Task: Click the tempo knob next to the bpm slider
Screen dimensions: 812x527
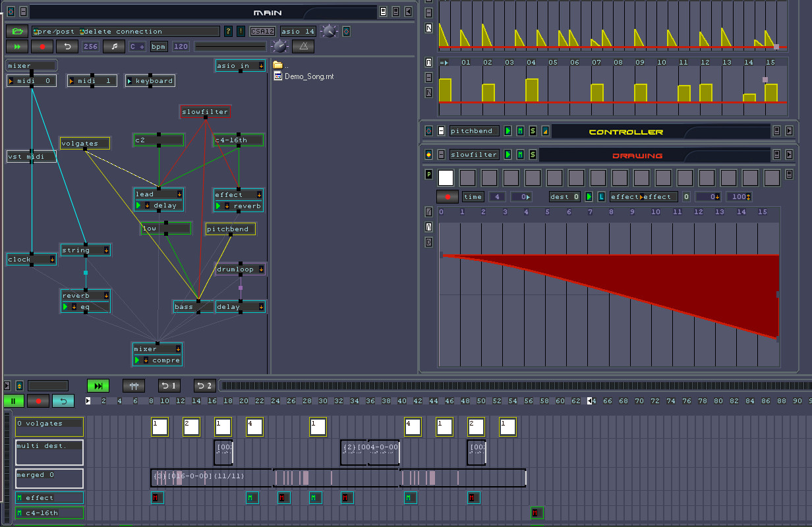Action: pos(280,46)
